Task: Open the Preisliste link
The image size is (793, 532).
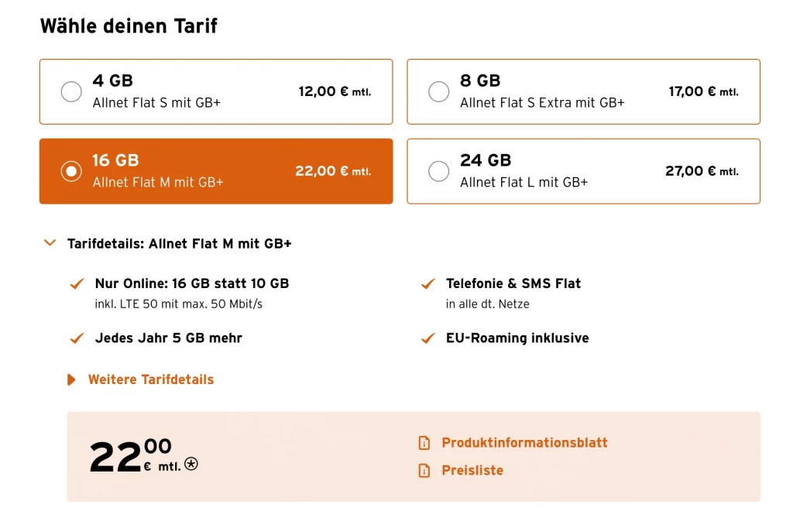Action: pyautogui.click(x=472, y=470)
